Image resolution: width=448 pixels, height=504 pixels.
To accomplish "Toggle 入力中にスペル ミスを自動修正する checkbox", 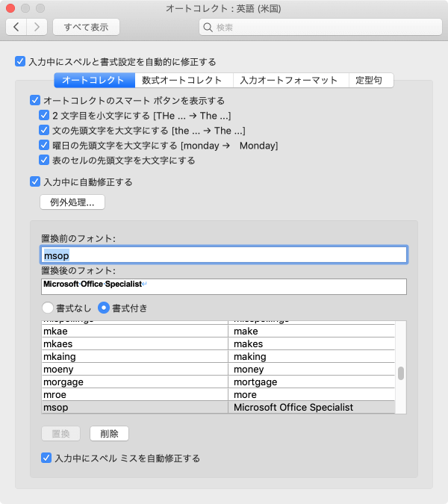I will (x=46, y=458).
